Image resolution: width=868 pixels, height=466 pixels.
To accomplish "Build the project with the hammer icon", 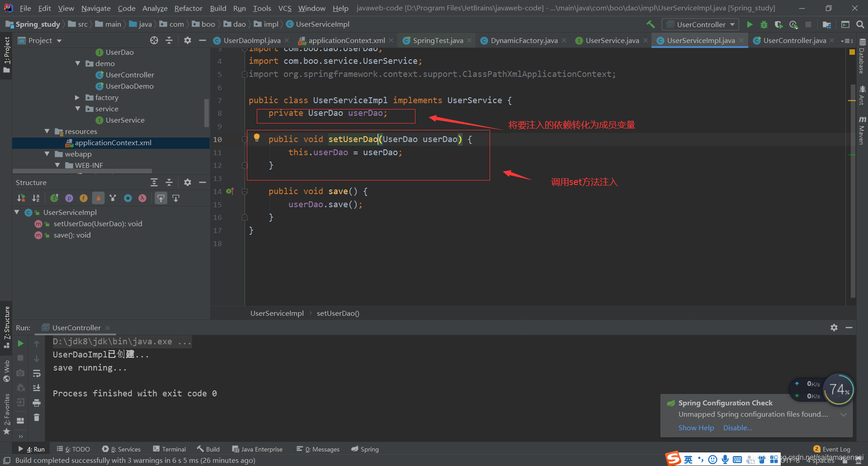I will (651, 24).
